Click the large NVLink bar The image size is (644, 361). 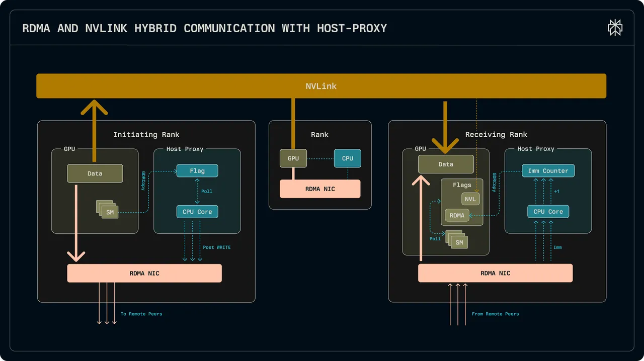point(321,86)
